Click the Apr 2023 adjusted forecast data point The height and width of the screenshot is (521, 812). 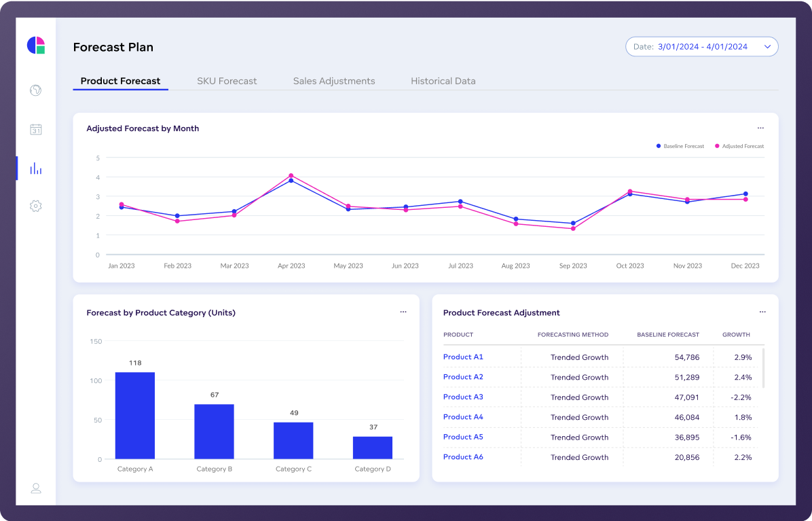291,175
